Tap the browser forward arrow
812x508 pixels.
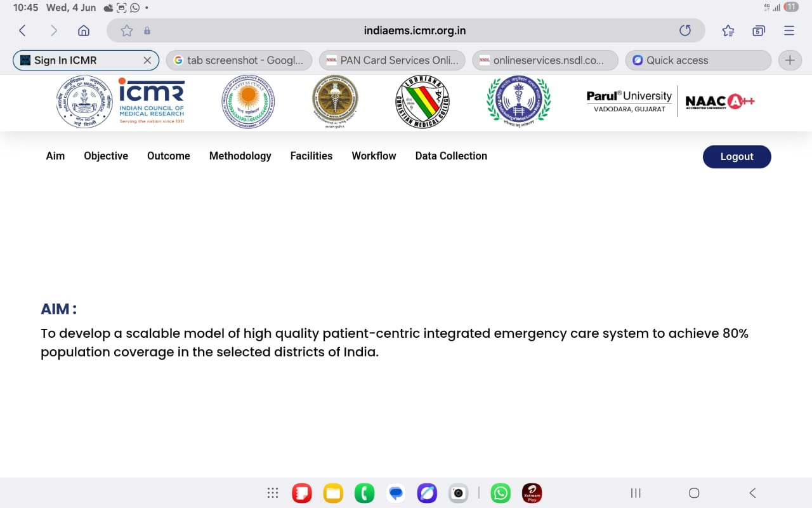[x=53, y=30]
